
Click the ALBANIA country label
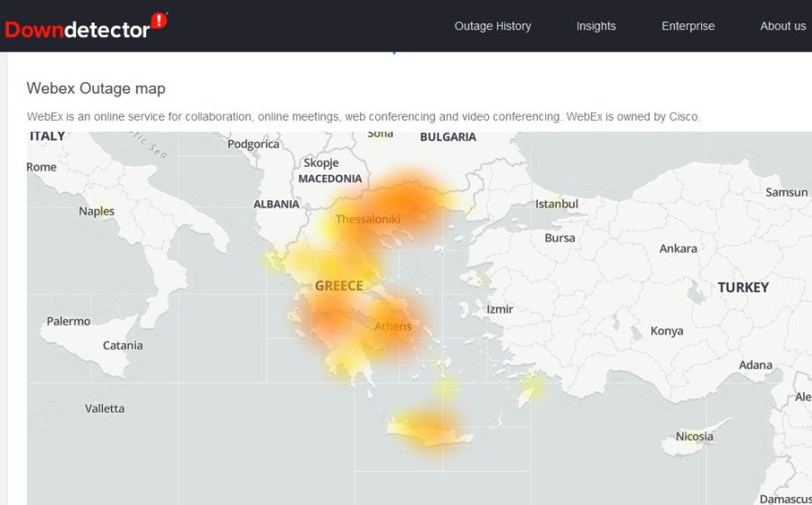pos(276,205)
